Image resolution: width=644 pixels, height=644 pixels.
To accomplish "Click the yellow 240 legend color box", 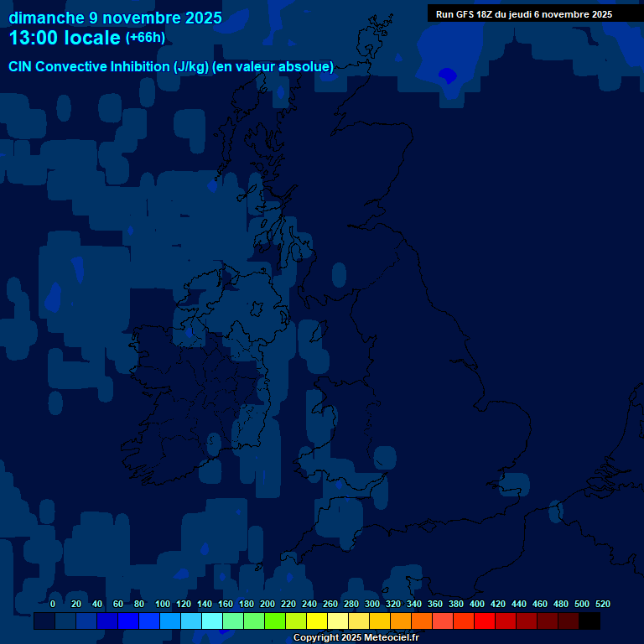I will [x=296, y=621].
